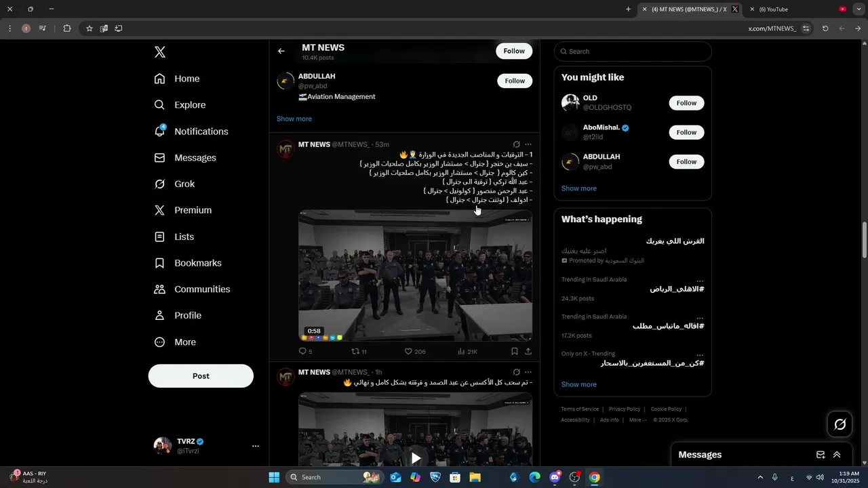Repost the post with 11 reposts

coord(359,352)
